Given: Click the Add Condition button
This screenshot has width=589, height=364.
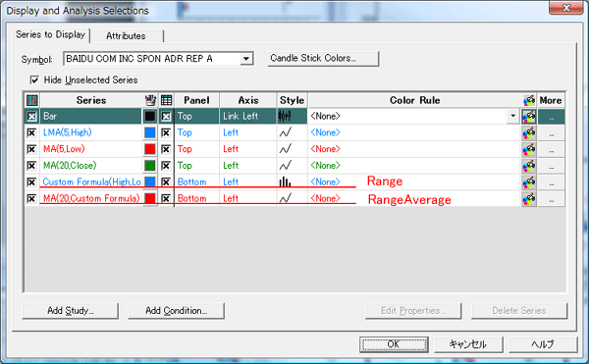Looking at the screenshot, I should [176, 311].
